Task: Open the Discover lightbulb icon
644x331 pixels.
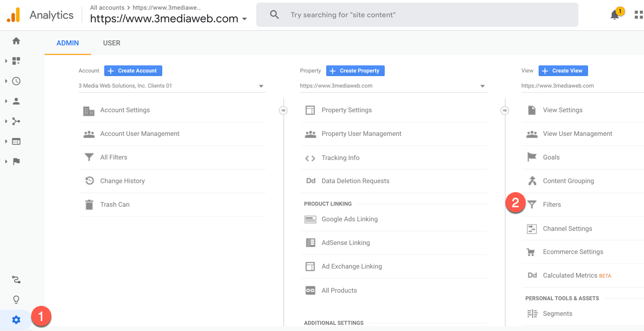Action: 16,300
